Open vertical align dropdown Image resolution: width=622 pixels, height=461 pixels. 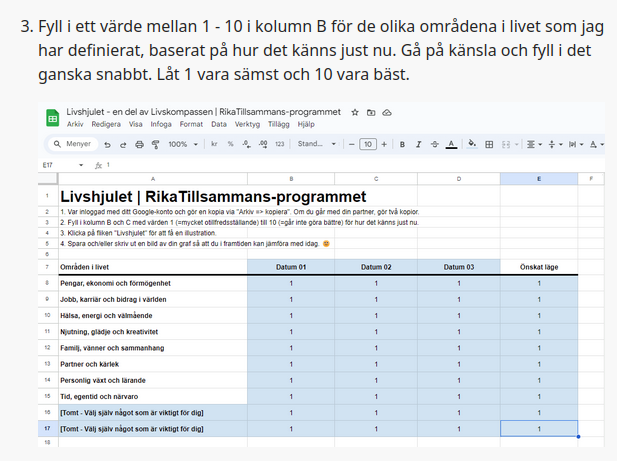[555, 144]
